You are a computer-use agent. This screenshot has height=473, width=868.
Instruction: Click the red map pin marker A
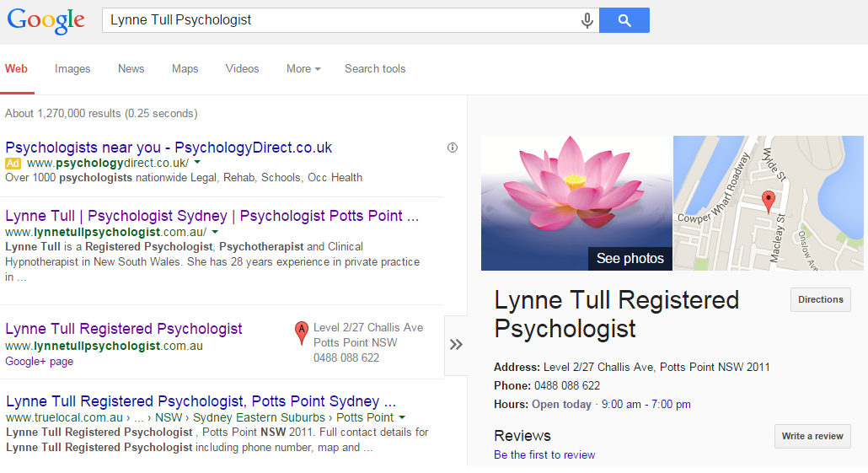301,333
